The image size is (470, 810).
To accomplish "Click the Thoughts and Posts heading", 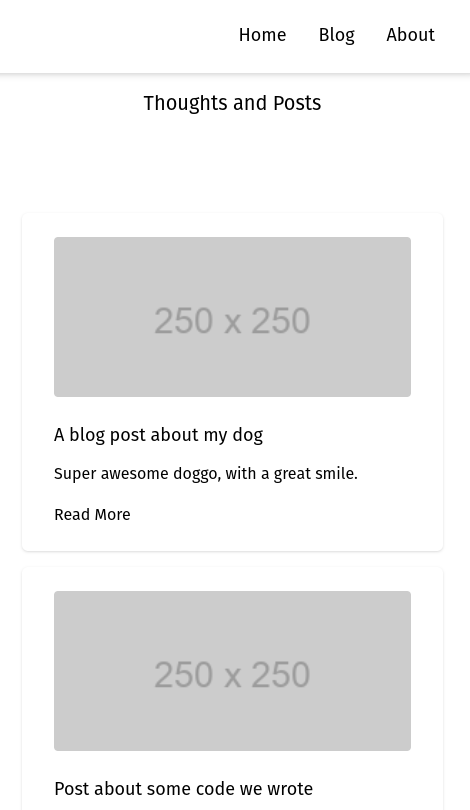I will [232, 103].
